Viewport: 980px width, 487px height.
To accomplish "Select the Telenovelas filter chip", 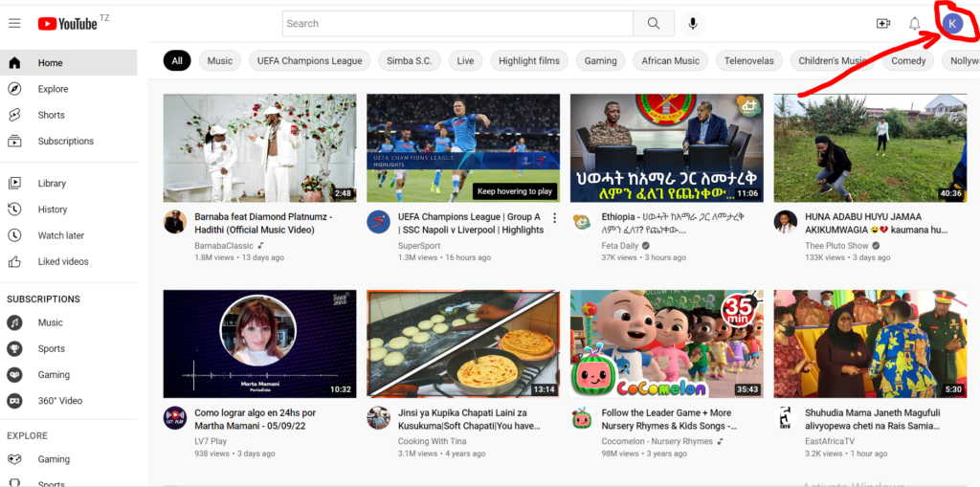I will 748,60.
